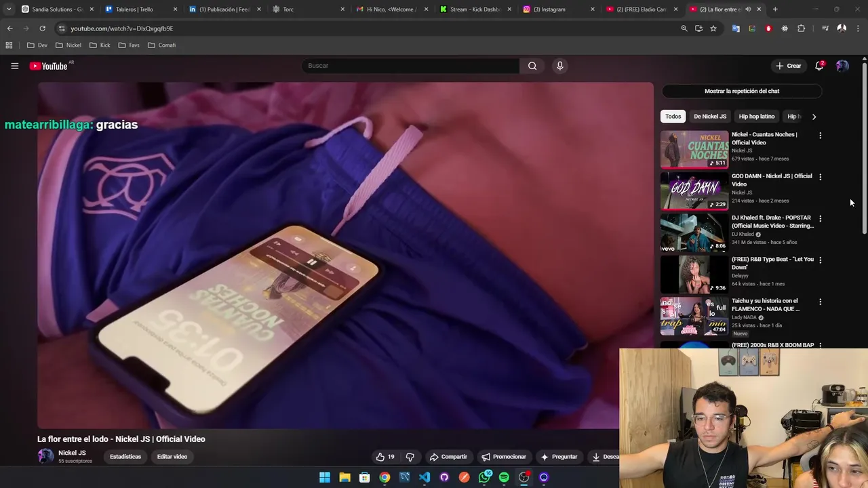Switch to LinkedIn Publicación tab

pyautogui.click(x=225, y=9)
